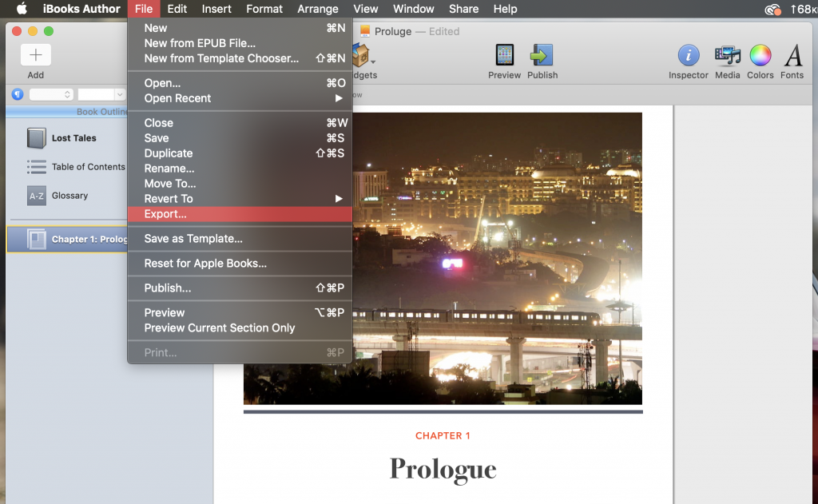Open the Colors wheel icon
The height and width of the screenshot is (504, 818).
click(760, 55)
